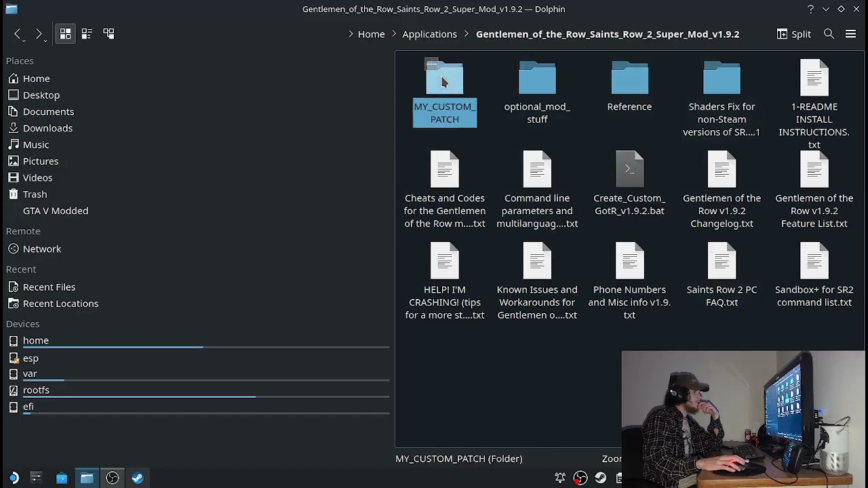Open Dolphin's hamburger menu
The image size is (868, 488).
point(850,34)
